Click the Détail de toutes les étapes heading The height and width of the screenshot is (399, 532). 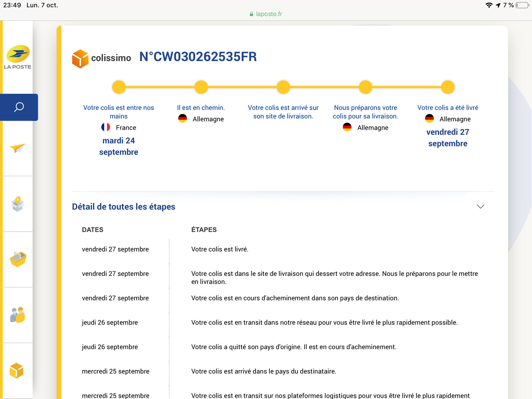tap(124, 207)
